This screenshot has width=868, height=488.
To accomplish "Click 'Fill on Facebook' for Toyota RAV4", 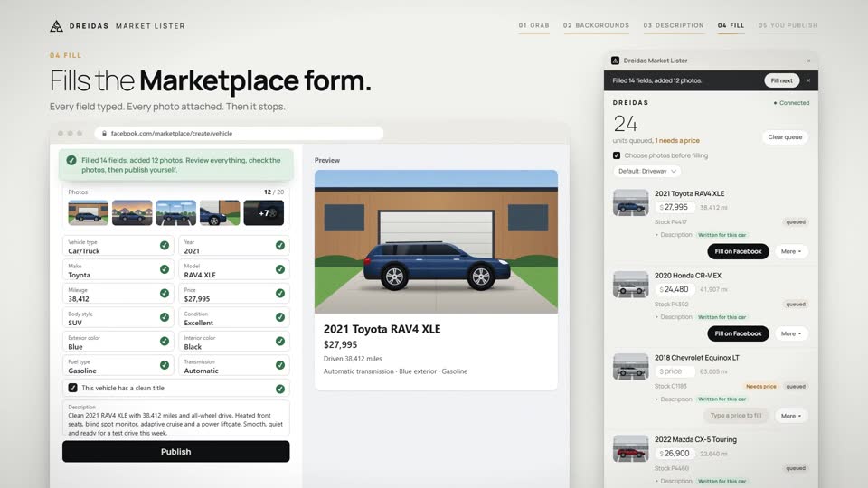I will coord(738,251).
